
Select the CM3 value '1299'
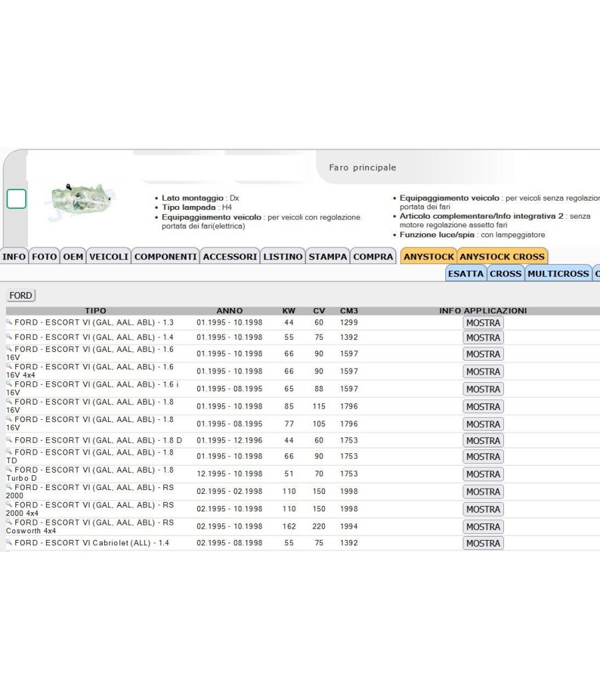click(x=349, y=322)
